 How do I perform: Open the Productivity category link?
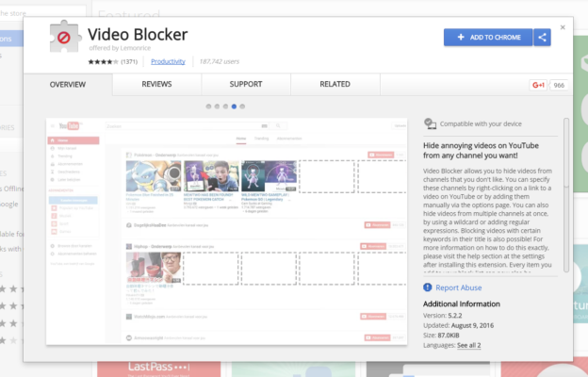pyautogui.click(x=168, y=61)
